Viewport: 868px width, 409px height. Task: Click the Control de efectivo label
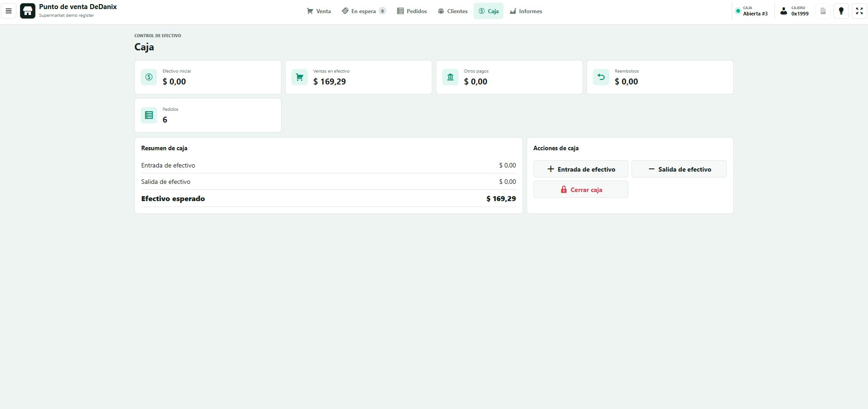coord(158,35)
